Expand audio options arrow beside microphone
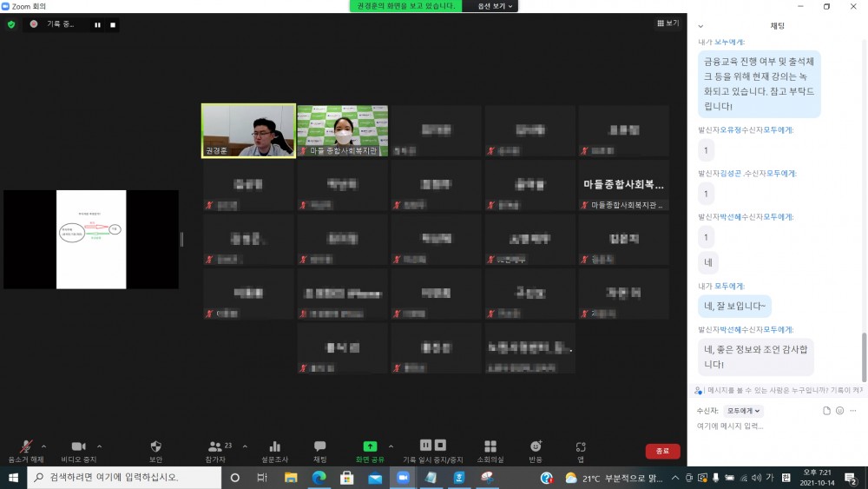 44,446
